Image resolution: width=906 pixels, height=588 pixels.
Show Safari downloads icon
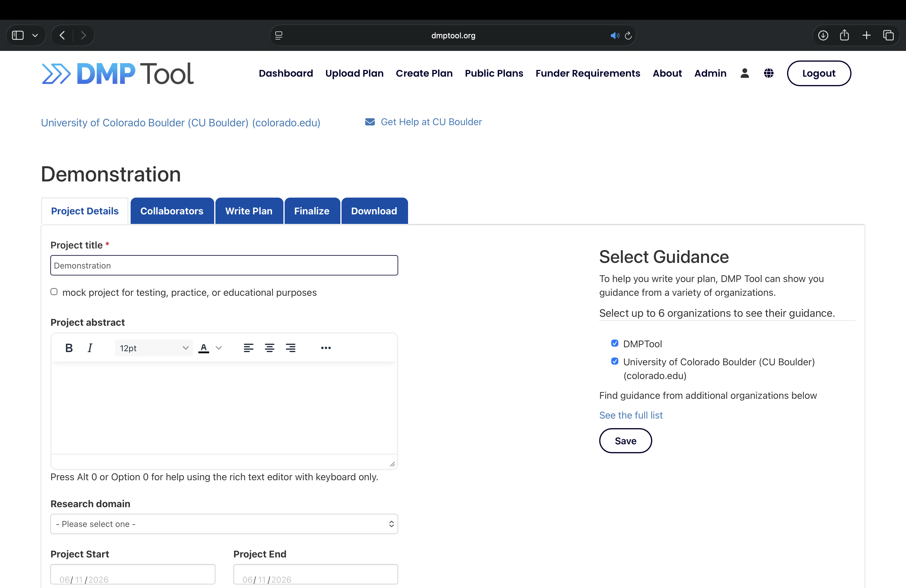[x=823, y=35]
